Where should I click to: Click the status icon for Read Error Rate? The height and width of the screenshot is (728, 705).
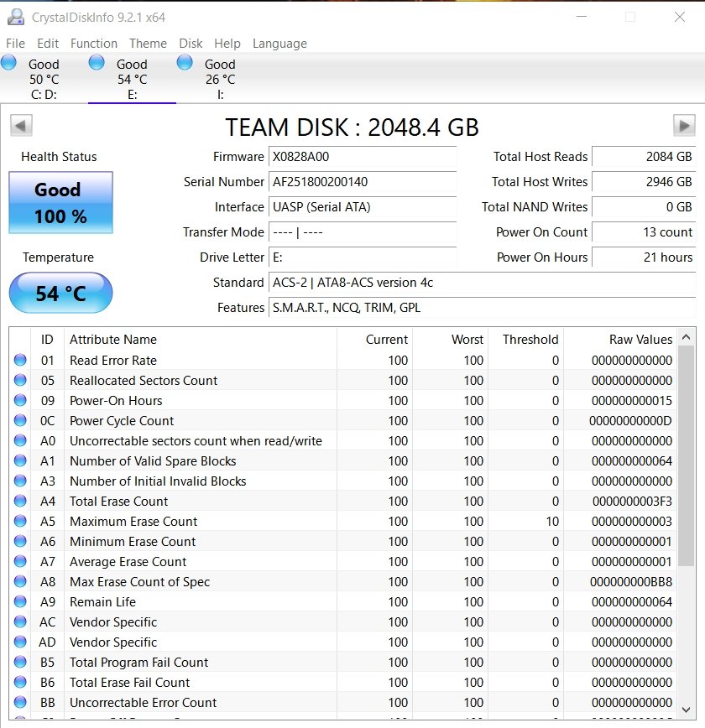(x=20, y=361)
